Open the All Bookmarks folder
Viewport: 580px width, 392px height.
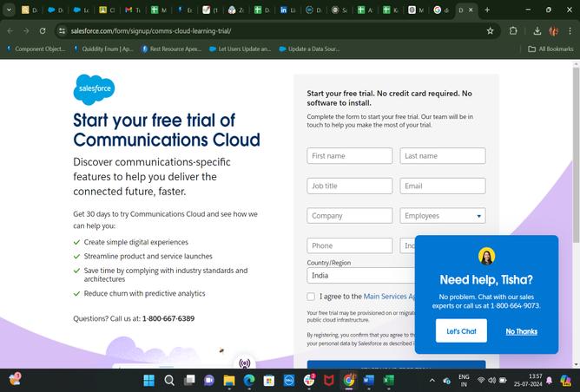coord(550,49)
